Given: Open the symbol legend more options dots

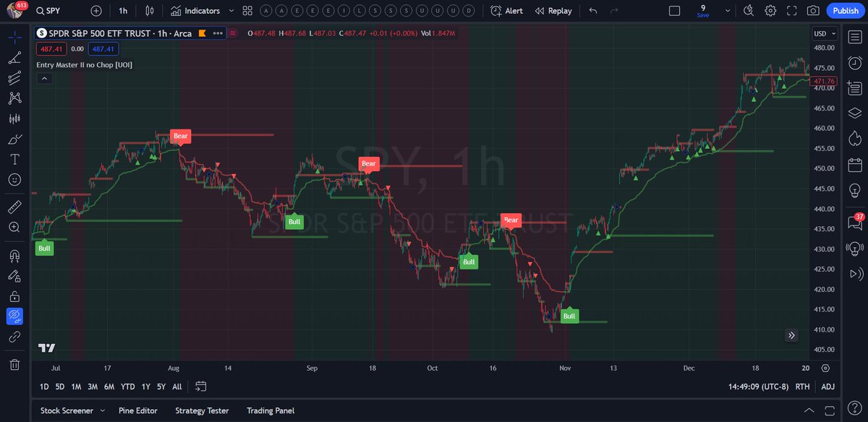Looking at the screenshot, I should [218, 33].
